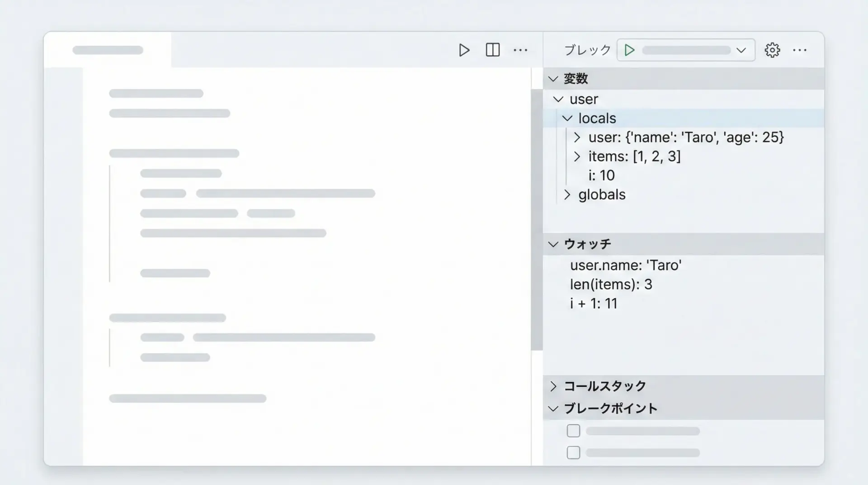The height and width of the screenshot is (485, 868).
Task: Expand the user dictionary variable
Action: coord(577,137)
